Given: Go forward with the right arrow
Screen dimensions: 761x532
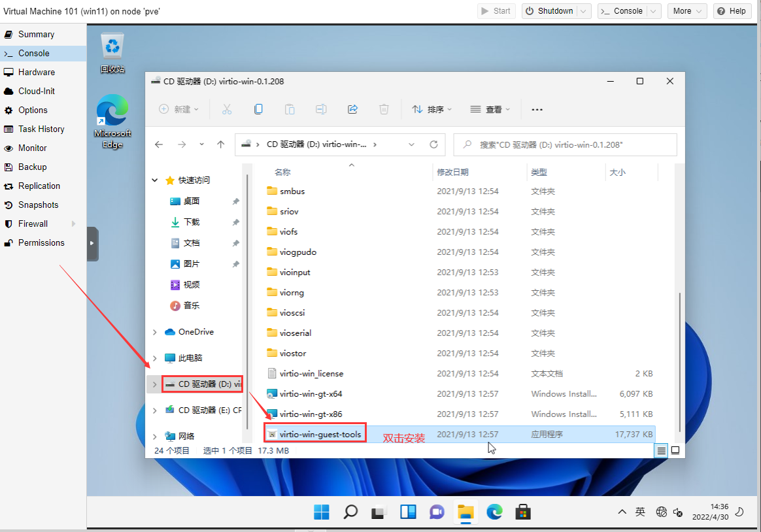Looking at the screenshot, I should [182, 144].
